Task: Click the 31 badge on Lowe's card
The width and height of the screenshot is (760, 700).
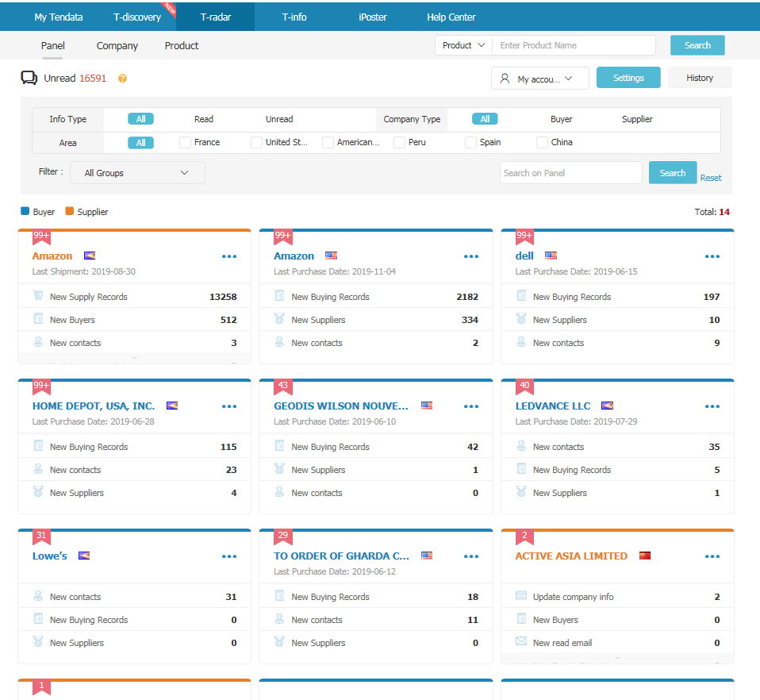Action: coord(42,537)
